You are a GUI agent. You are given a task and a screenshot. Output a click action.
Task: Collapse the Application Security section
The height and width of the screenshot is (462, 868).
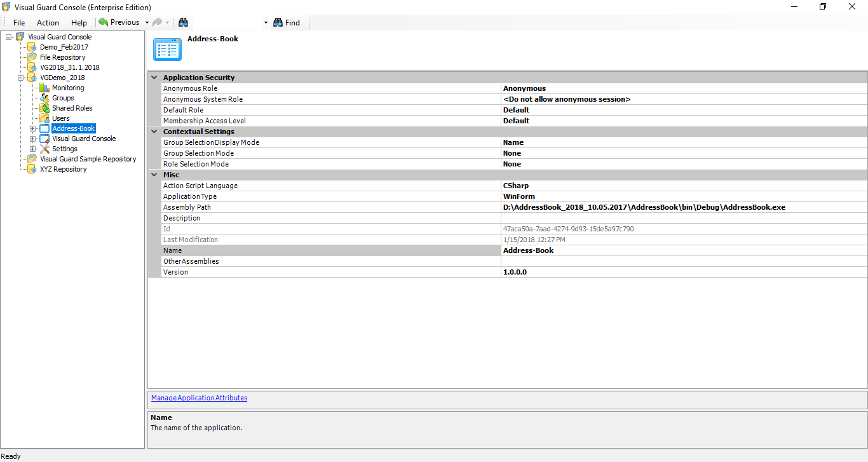pyautogui.click(x=154, y=77)
